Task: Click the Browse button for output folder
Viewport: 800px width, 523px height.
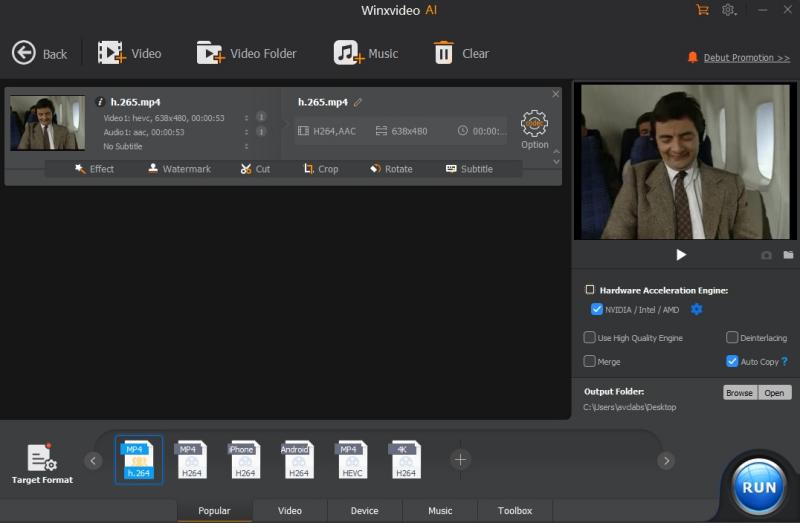Action: (739, 393)
